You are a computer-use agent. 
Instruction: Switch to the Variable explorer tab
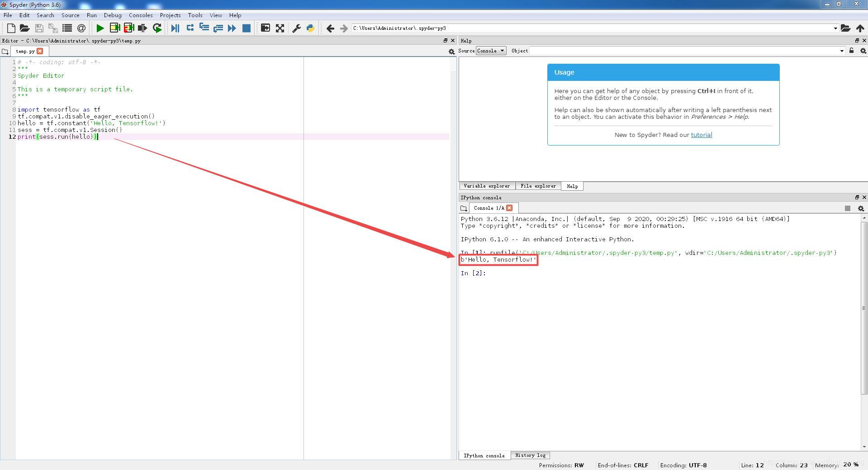click(x=487, y=186)
